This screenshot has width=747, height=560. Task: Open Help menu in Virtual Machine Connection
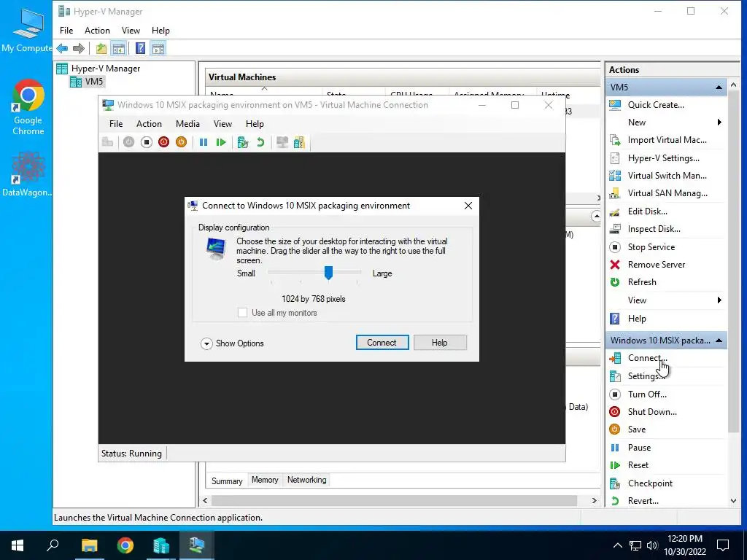(255, 124)
